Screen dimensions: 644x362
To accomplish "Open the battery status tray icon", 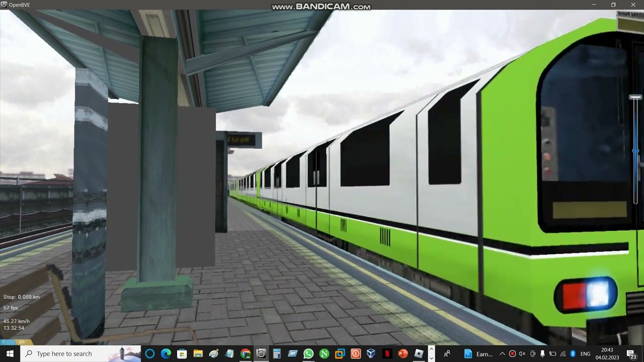I will click(552, 354).
